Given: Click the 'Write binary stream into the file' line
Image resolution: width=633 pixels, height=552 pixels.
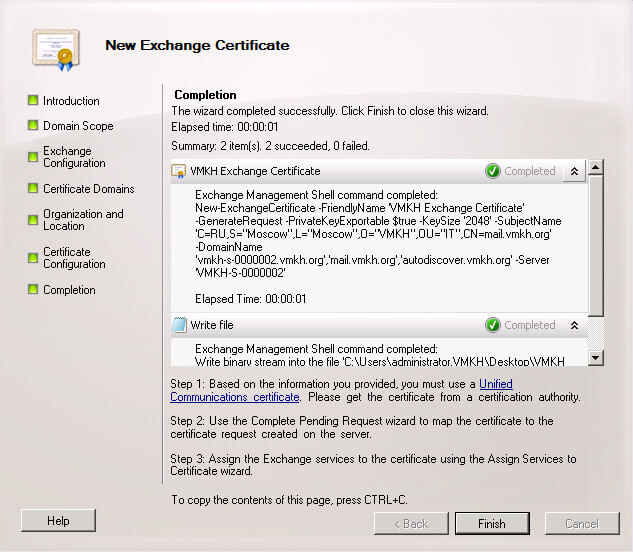Looking at the screenshot, I should click(379, 361).
